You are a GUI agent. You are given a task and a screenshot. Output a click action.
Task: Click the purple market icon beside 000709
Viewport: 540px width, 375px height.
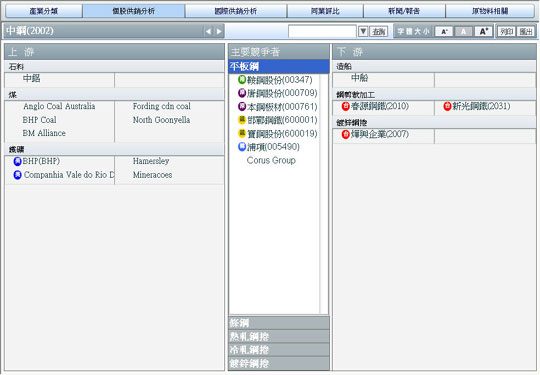click(242, 93)
